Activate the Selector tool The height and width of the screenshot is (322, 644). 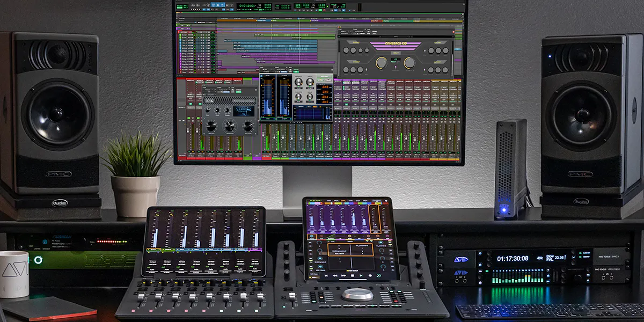point(218,5)
